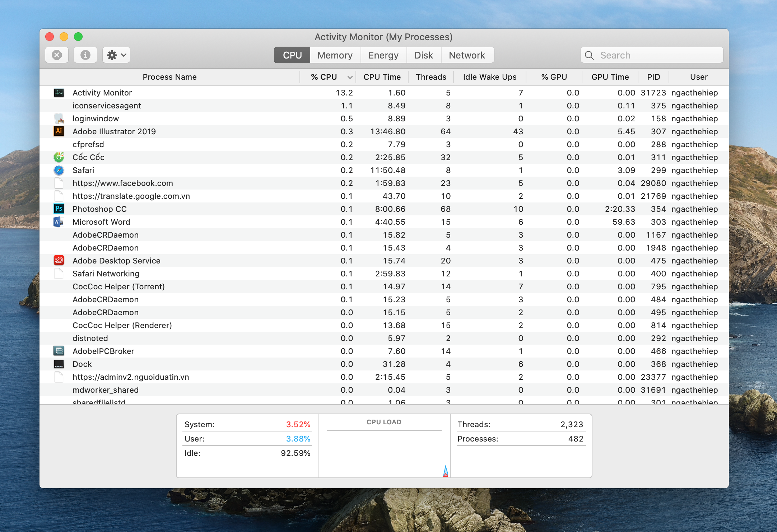Switch to the Energy tab
The image size is (777, 532).
[383, 55]
